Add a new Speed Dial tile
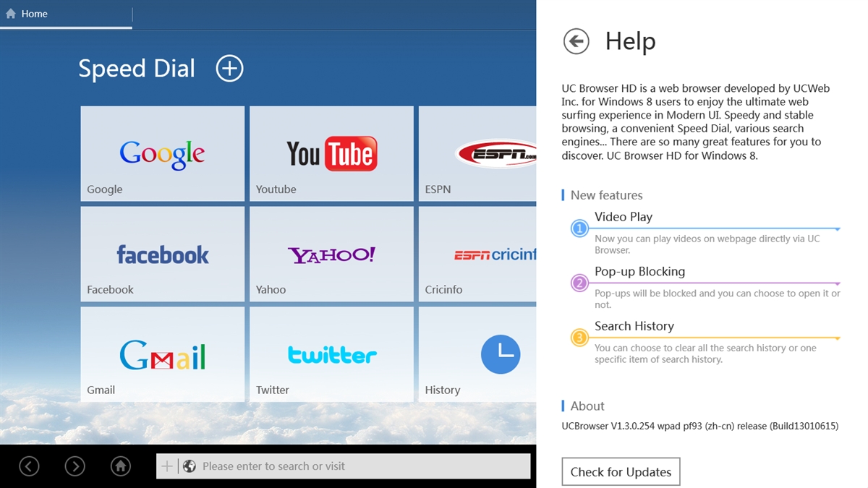This screenshot has height=488, width=868. pos(230,69)
